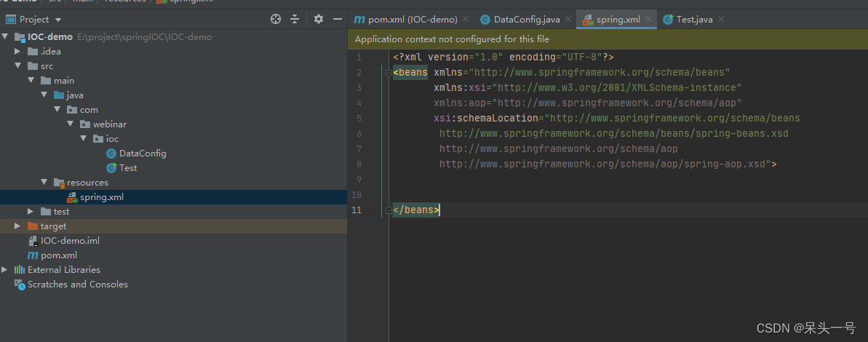Select DataConfig class in project tree
Screen dimensions: 868x342
pyautogui.click(x=143, y=154)
